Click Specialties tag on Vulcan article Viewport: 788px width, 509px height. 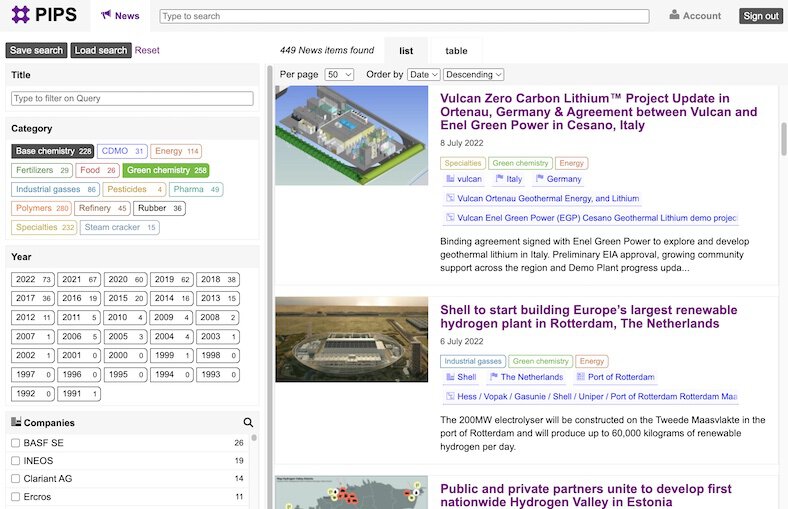pyautogui.click(x=463, y=163)
